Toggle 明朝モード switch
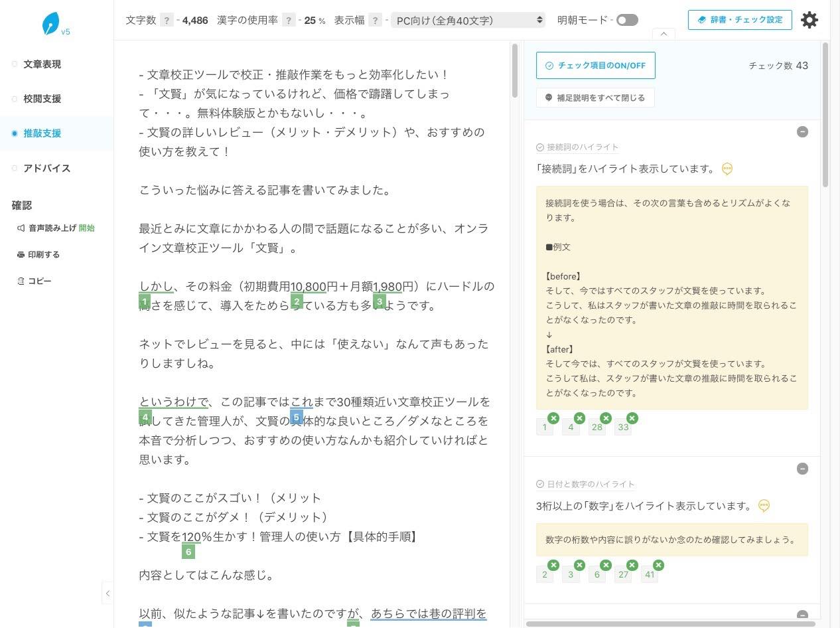 (x=627, y=20)
